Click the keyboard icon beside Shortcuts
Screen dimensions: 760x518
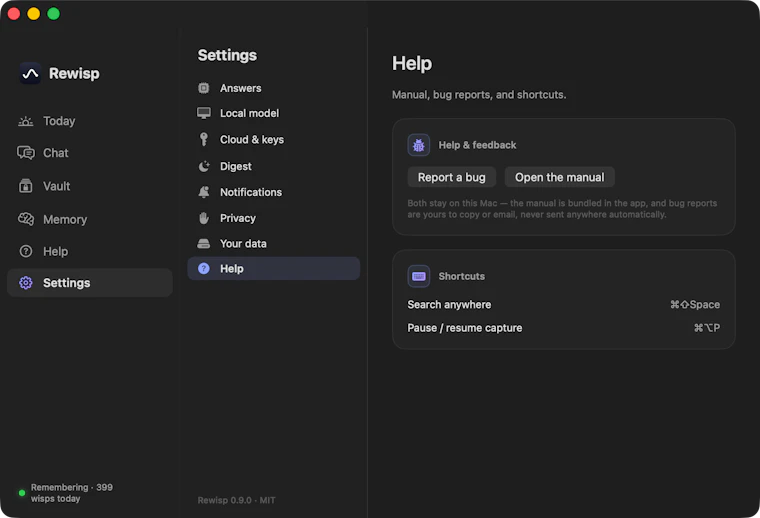pos(419,276)
